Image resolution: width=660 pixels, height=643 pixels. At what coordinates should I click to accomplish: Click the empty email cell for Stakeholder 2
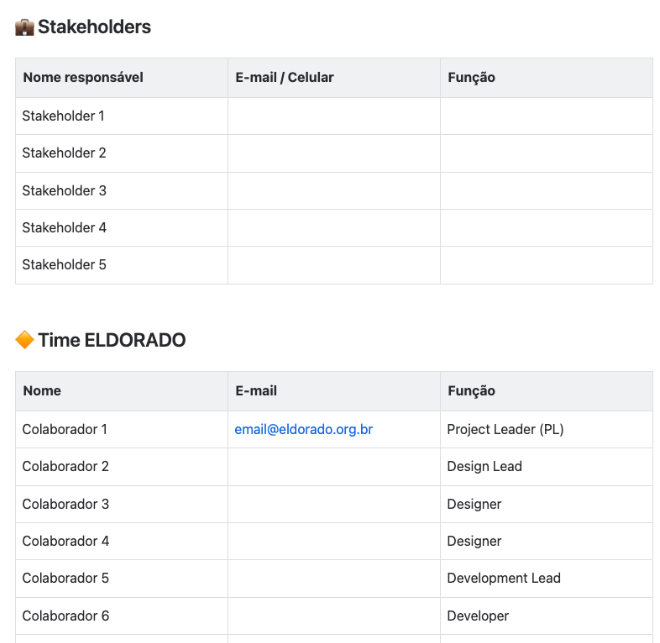334,153
